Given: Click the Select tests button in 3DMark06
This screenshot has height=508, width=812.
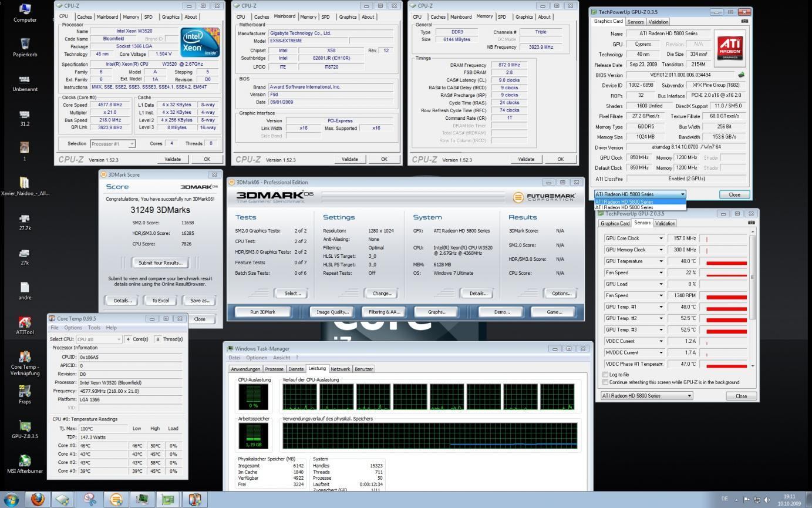Looking at the screenshot, I should 292,293.
